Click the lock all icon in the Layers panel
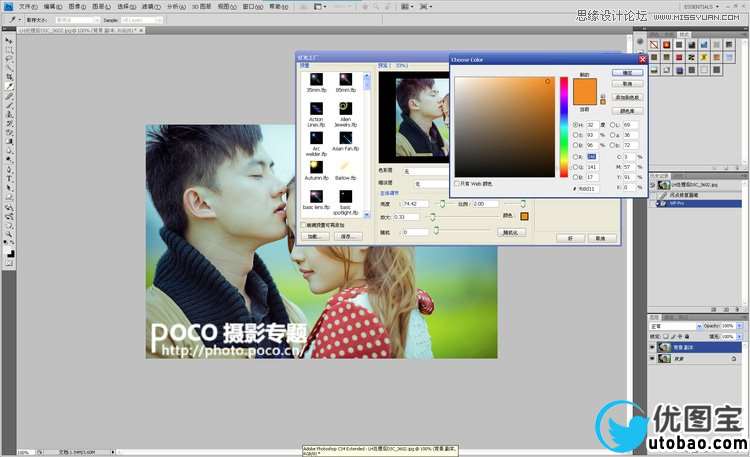Screen dimensions: 750x457 [x=687, y=336]
